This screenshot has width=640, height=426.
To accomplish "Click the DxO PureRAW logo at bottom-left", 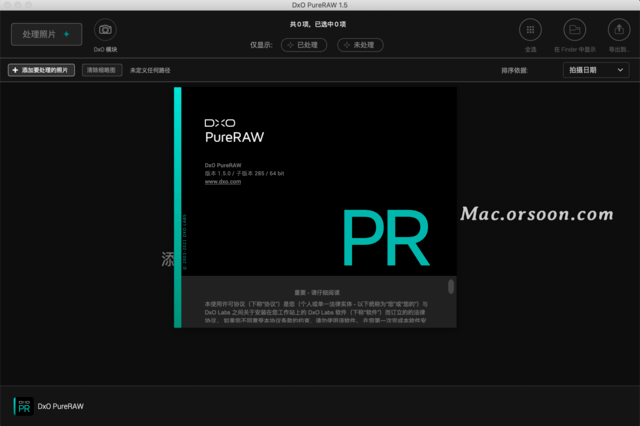I will point(24,406).
